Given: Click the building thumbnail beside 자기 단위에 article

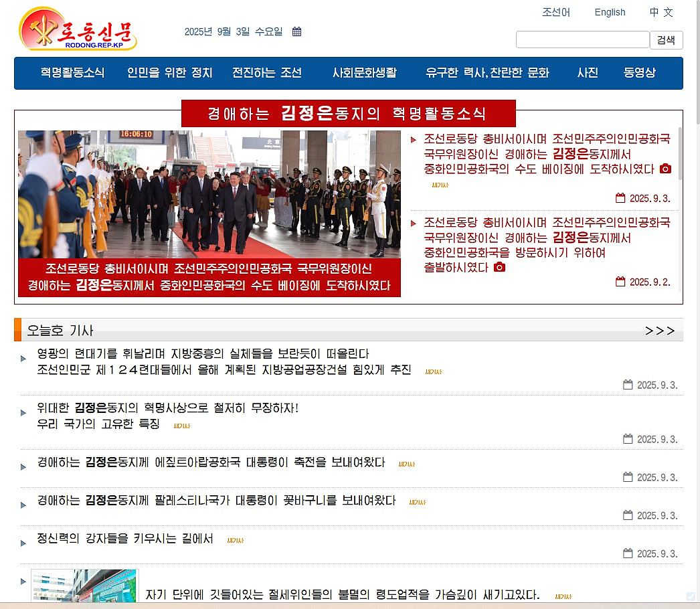Looking at the screenshot, I should [x=84, y=586].
